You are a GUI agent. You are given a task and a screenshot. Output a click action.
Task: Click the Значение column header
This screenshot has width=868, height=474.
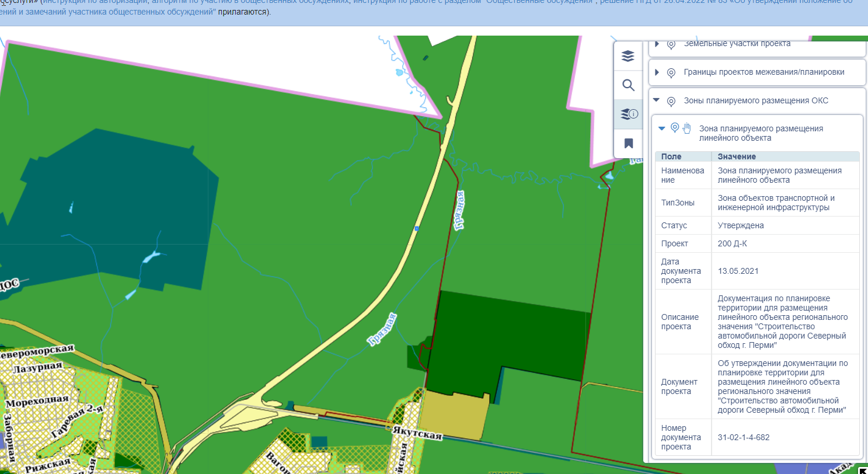pos(737,156)
